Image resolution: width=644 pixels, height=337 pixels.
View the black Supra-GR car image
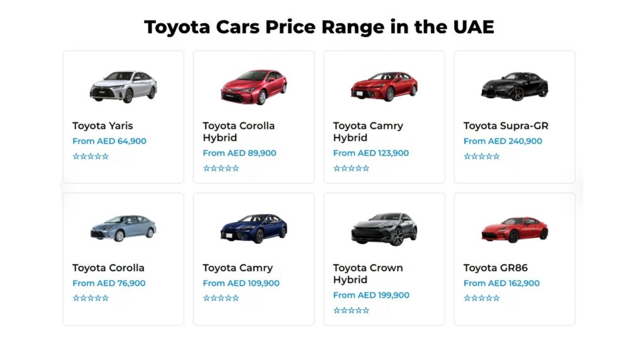514,86
